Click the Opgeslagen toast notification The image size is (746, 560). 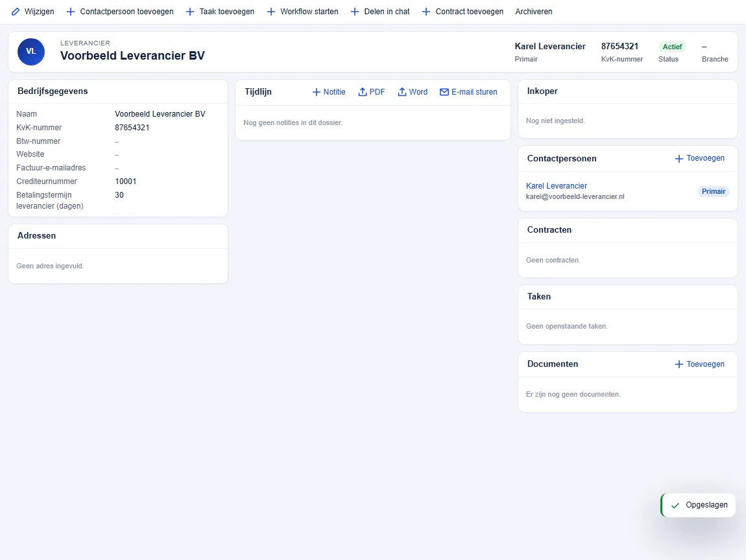[x=699, y=506]
